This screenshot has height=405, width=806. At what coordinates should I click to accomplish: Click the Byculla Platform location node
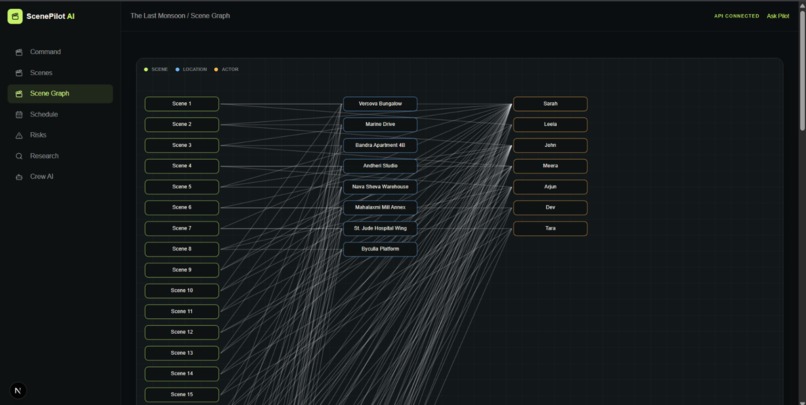[380, 249]
